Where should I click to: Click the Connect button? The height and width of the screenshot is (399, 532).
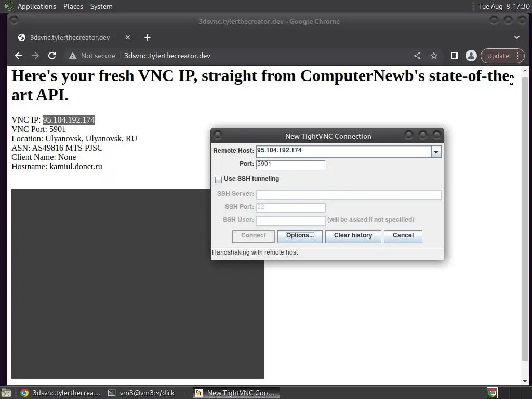click(x=254, y=236)
